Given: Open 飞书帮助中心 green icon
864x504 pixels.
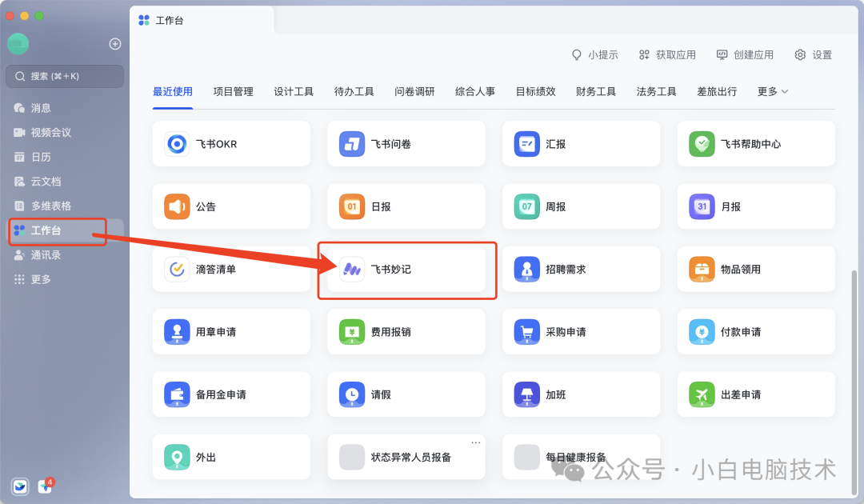Looking at the screenshot, I should point(702,144).
